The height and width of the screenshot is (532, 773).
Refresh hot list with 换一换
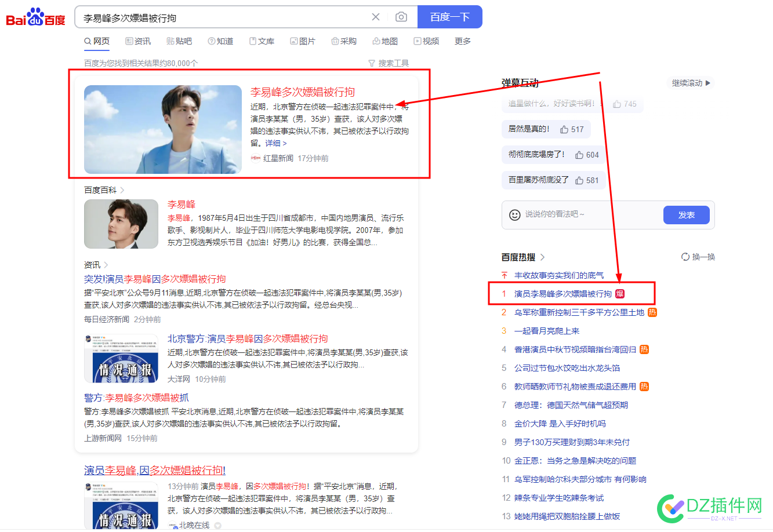[698, 257]
